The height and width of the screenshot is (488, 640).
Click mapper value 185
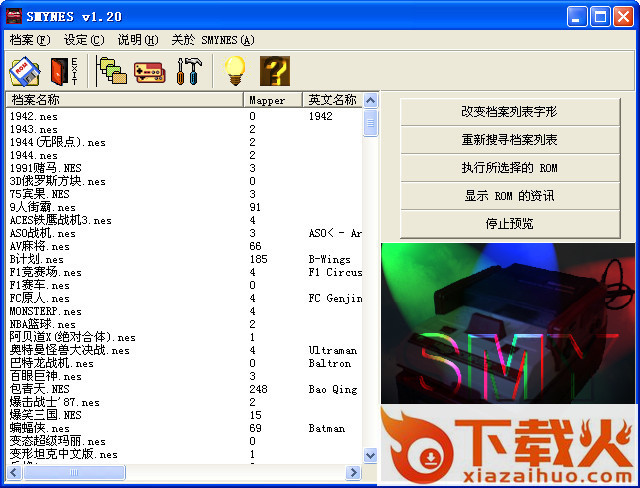(258, 260)
